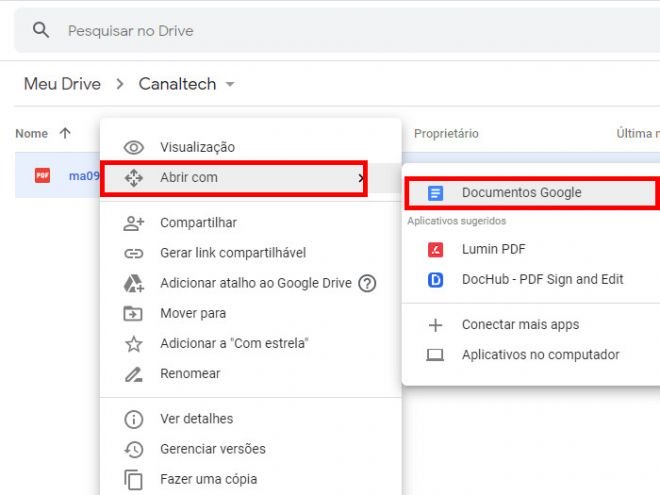Click the add-person Compartilhar icon
The image size is (660, 495).
(x=133, y=223)
